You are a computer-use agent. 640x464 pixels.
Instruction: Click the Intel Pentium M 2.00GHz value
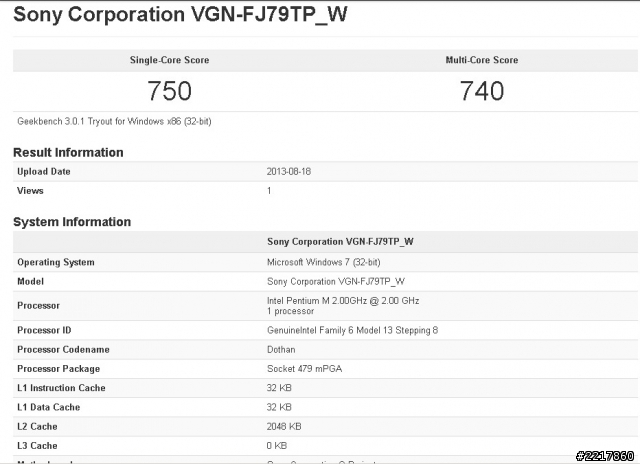pos(343,301)
